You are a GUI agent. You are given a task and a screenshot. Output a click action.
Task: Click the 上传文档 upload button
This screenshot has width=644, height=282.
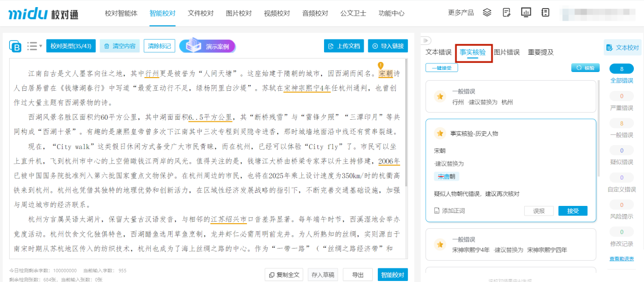[344, 46]
